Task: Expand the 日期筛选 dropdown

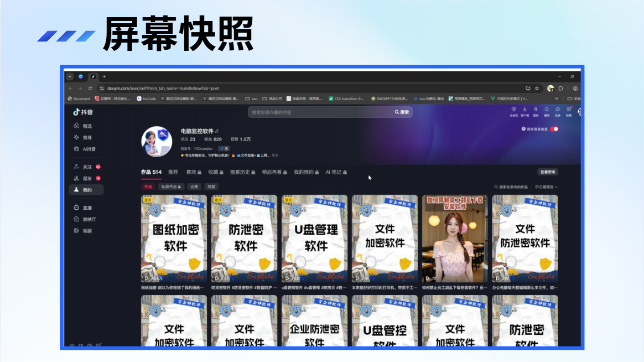Action: [x=546, y=187]
